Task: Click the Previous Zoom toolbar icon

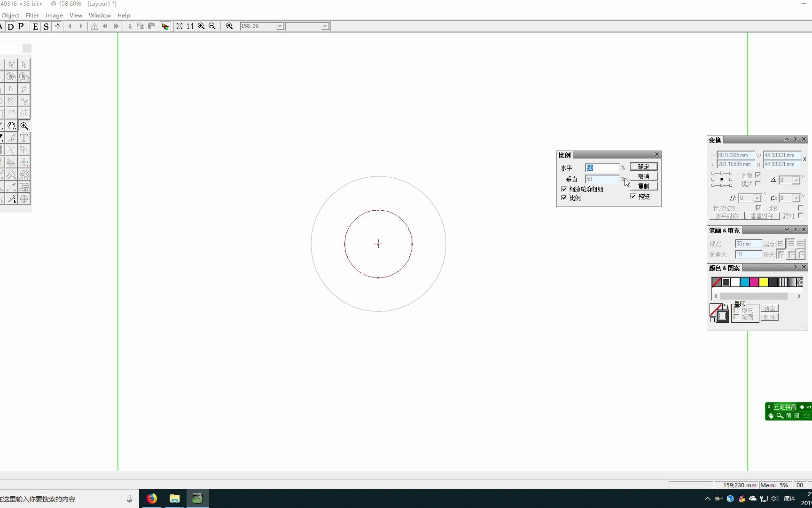Action: coord(229,26)
